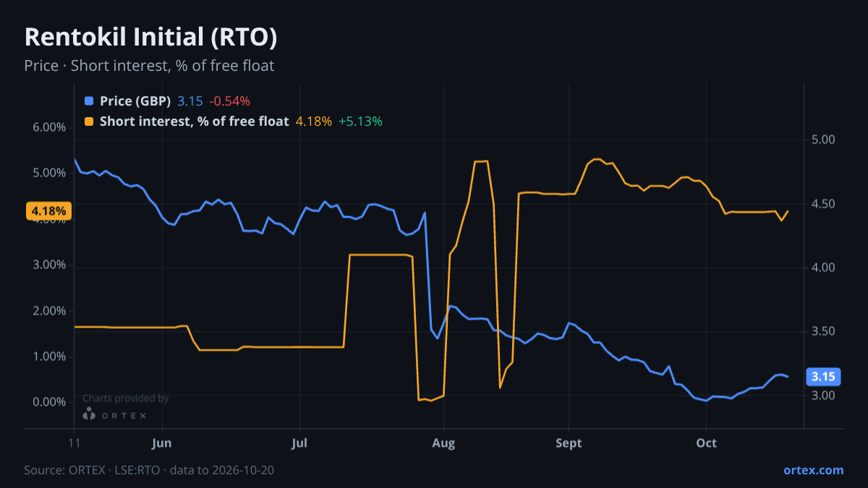868x488 pixels.
Task: Click the Aug x-axis label
Action: (x=443, y=442)
